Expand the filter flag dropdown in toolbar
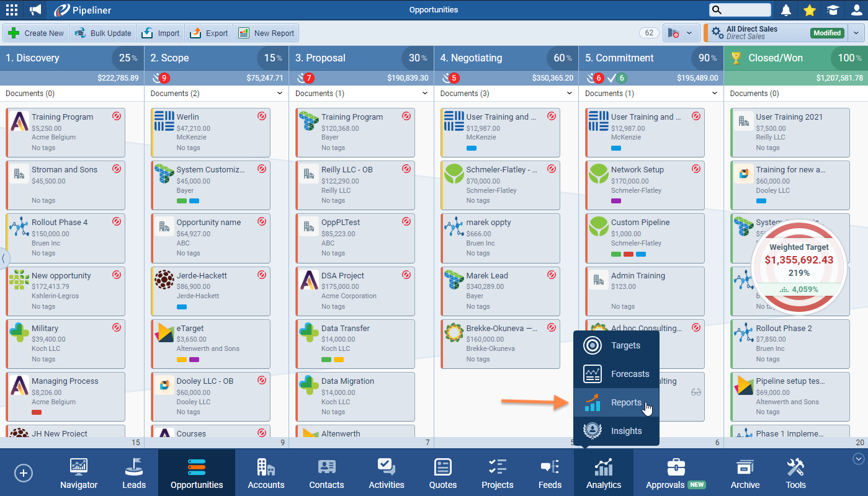The height and width of the screenshot is (496, 868). point(689,33)
